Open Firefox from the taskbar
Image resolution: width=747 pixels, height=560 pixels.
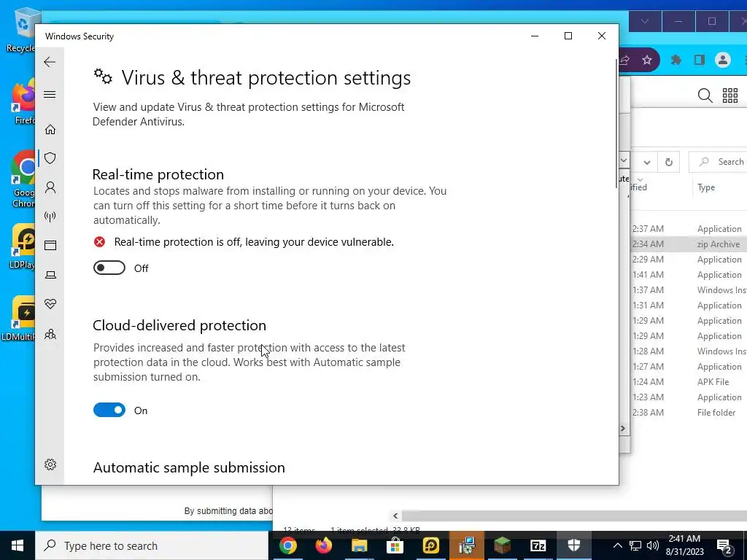click(323, 545)
